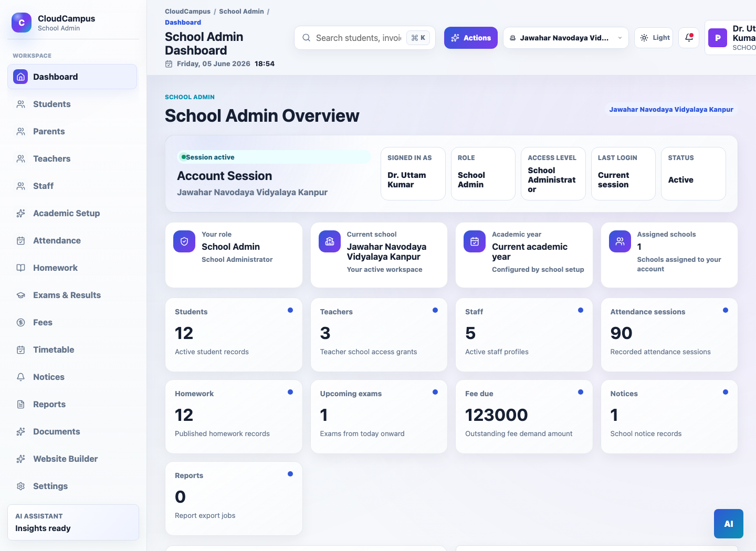Click the calendar icon on Academic year card
This screenshot has height=551, width=756.
(x=475, y=241)
